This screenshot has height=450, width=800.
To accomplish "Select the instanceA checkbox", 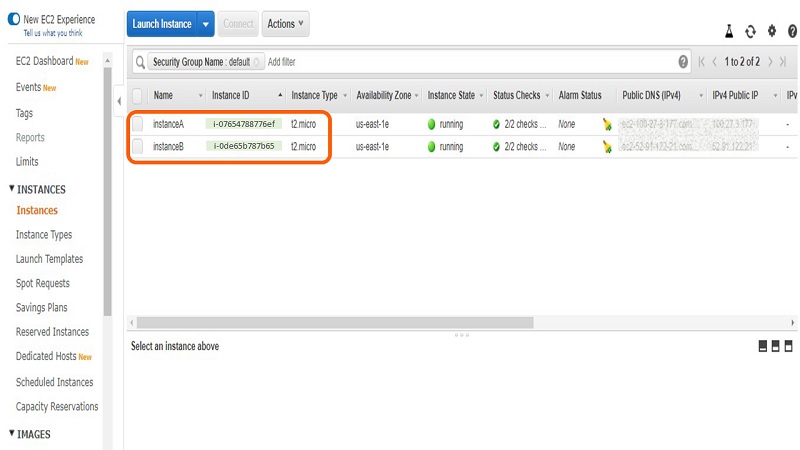I will tap(138, 125).
